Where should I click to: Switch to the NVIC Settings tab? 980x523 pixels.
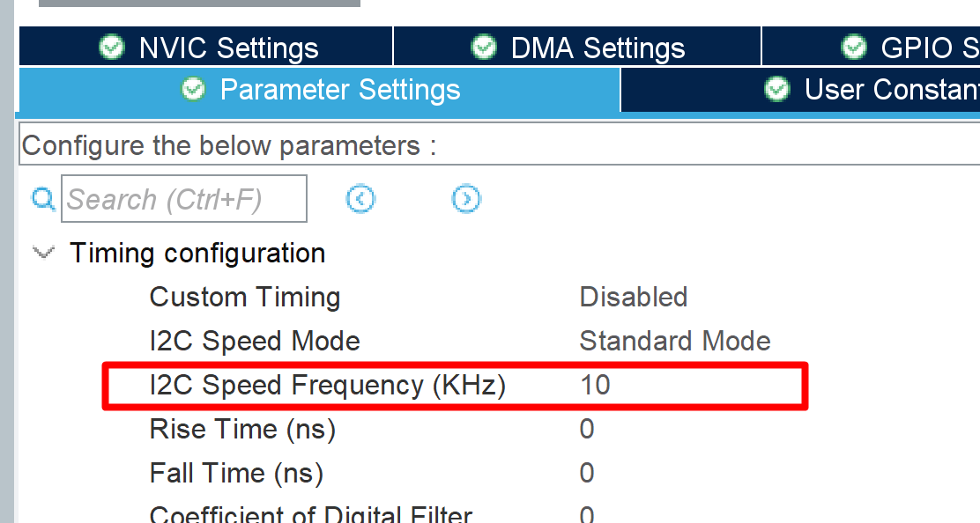(x=228, y=48)
